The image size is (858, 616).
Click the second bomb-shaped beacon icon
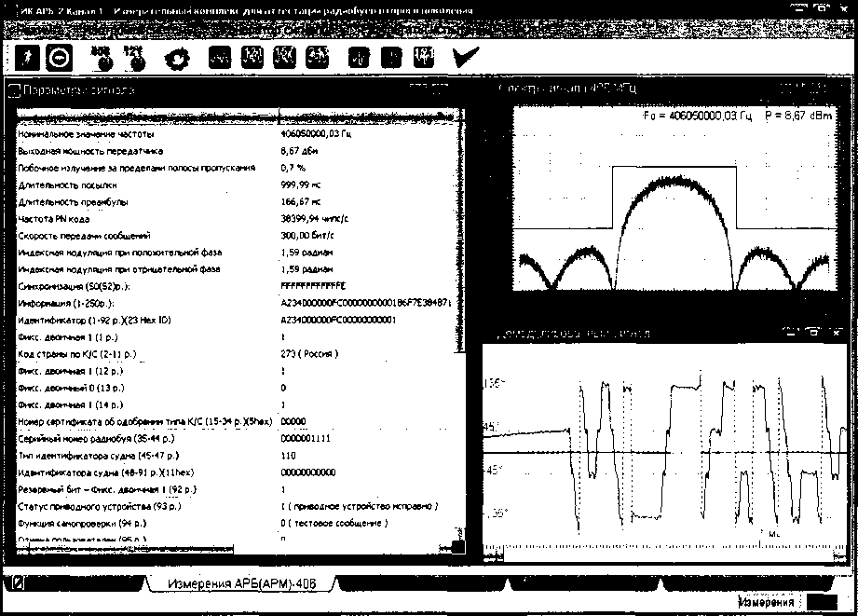pos(137,58)
